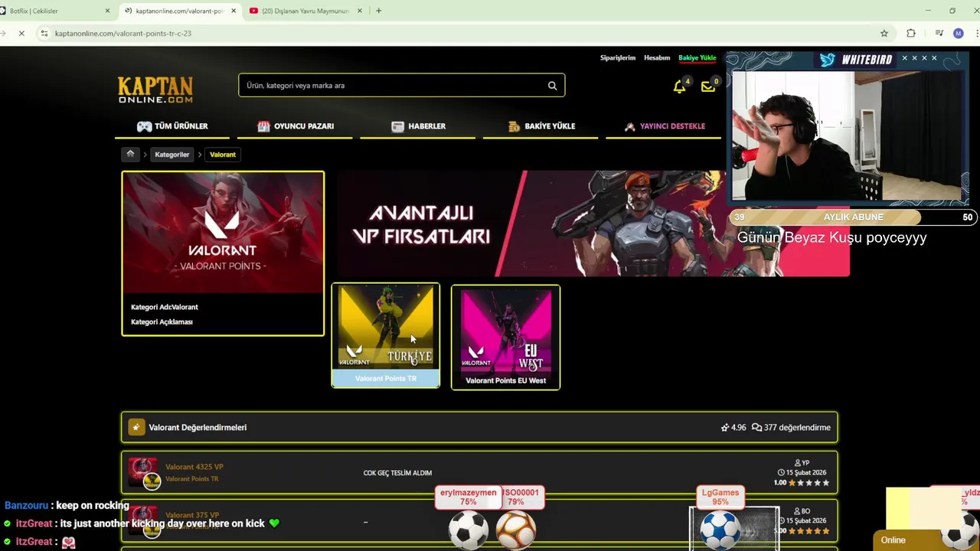Click 377 değerlendirme count

[791, 428]
